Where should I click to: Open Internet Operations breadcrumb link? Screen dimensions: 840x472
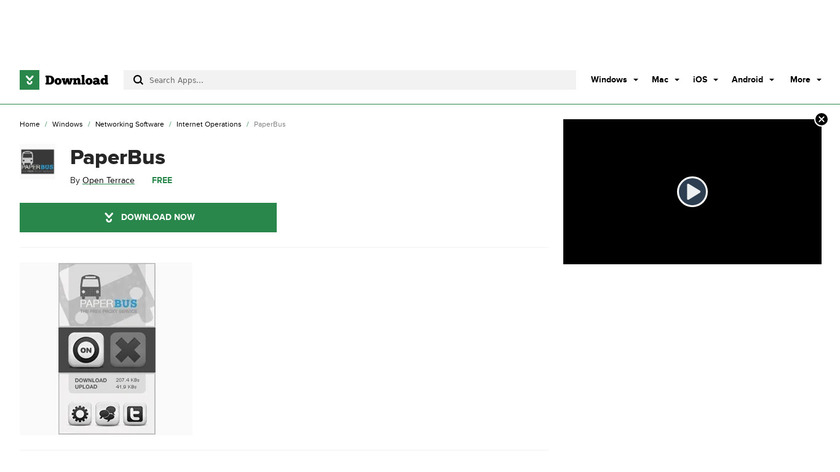pyautogui.click(x=208, y=124)
